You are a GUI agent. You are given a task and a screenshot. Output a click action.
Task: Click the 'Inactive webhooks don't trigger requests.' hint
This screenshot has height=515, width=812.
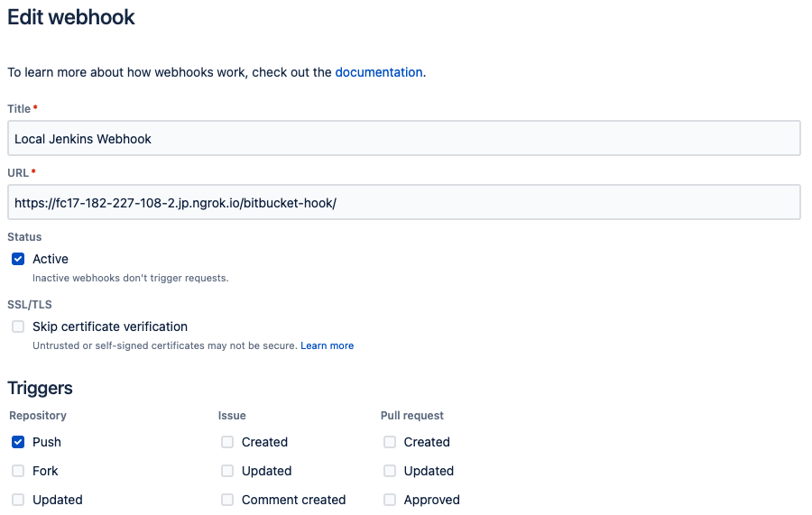tap(131, 278)
